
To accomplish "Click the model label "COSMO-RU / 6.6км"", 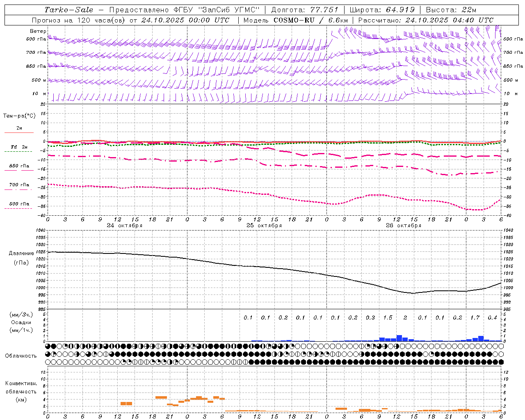I will (310, 20).
